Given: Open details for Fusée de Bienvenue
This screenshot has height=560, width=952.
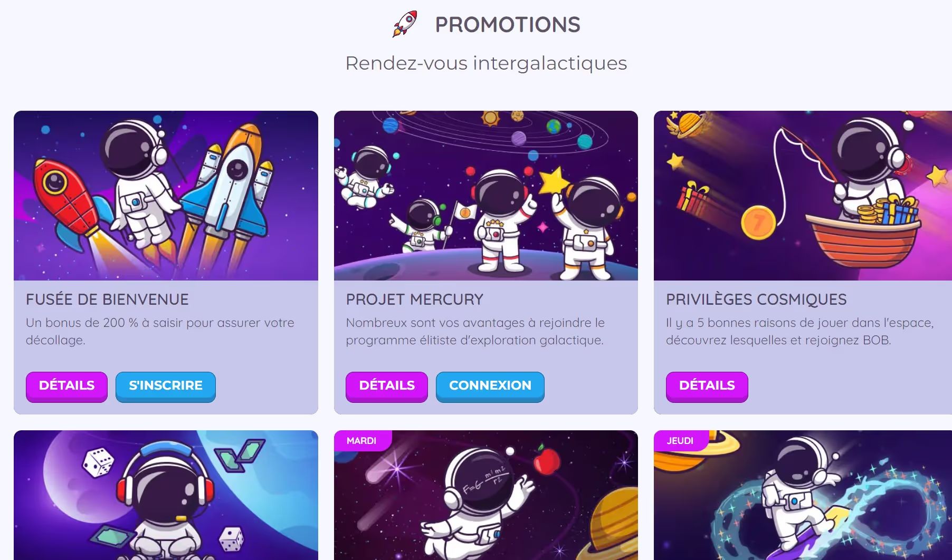Looking at the screenshot, I should [66, 387].
